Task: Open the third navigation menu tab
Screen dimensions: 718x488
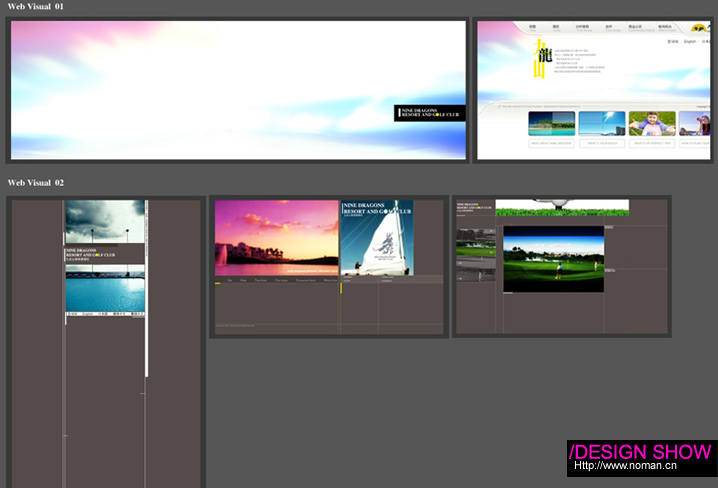Action: click(582, 27)
